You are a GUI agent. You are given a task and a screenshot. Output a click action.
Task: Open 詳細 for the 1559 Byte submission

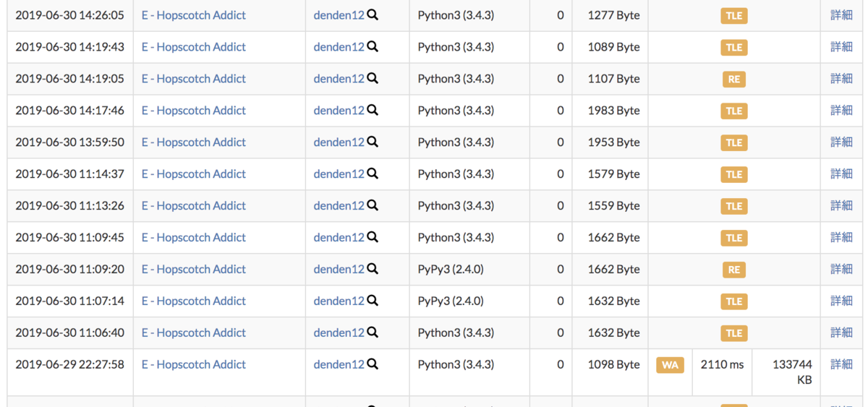click(841, 206)
